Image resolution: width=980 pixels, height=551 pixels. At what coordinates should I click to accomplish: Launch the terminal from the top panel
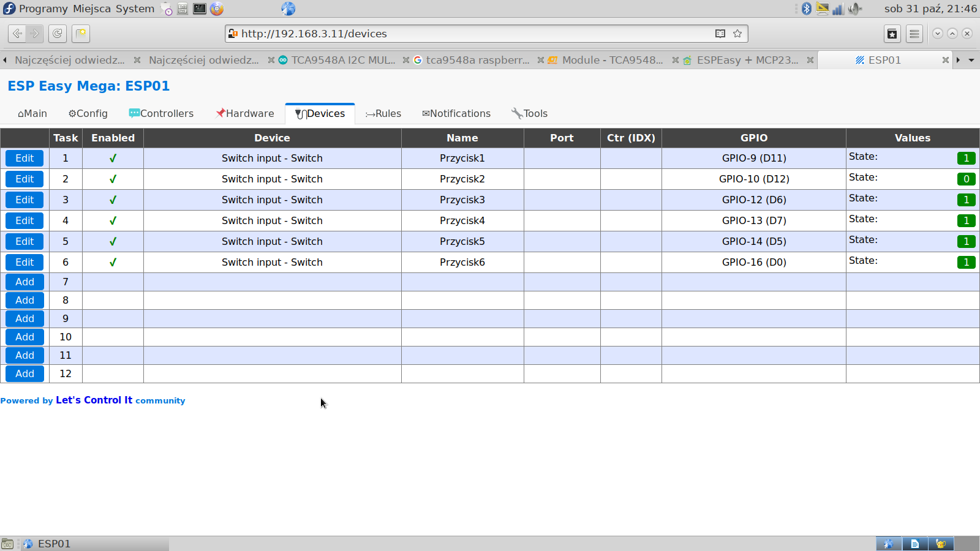point(200,9)
